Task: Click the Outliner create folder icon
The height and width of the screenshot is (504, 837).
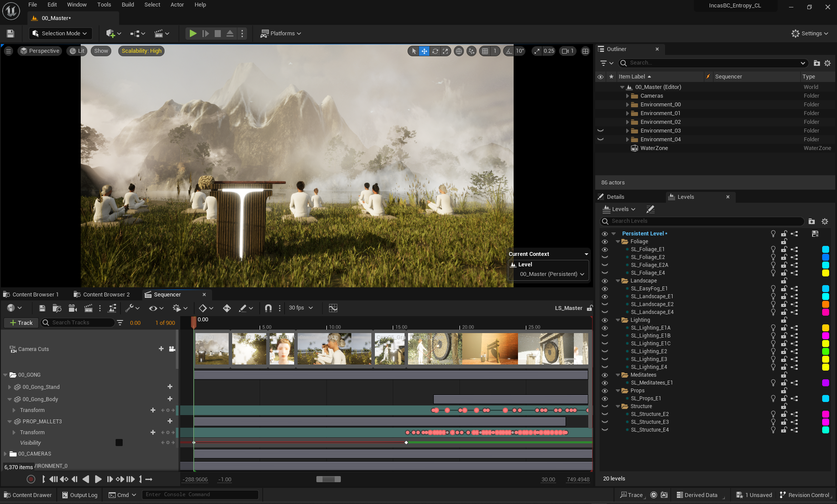Action: coord(816,63)
